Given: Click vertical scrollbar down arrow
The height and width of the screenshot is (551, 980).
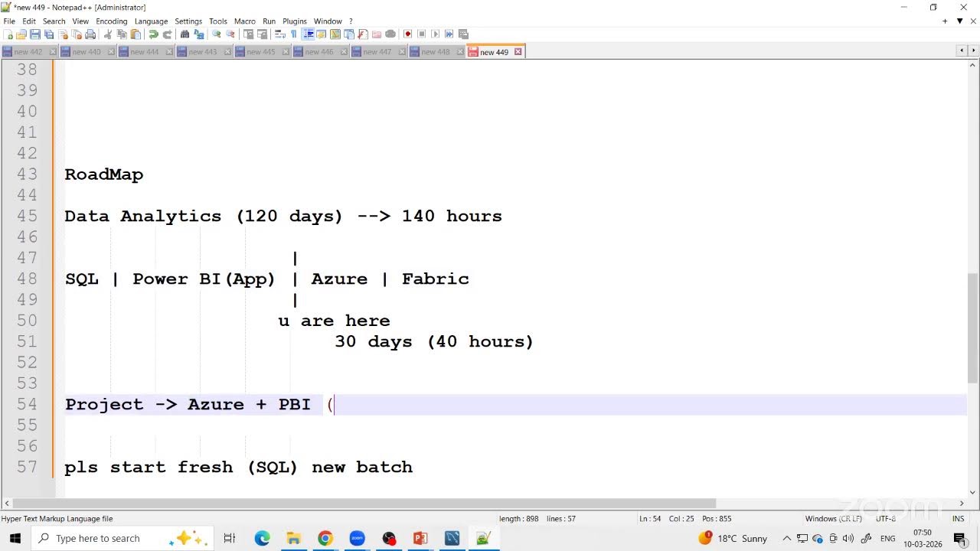Looking at the screenshot, I should click(x=973, y=493).
